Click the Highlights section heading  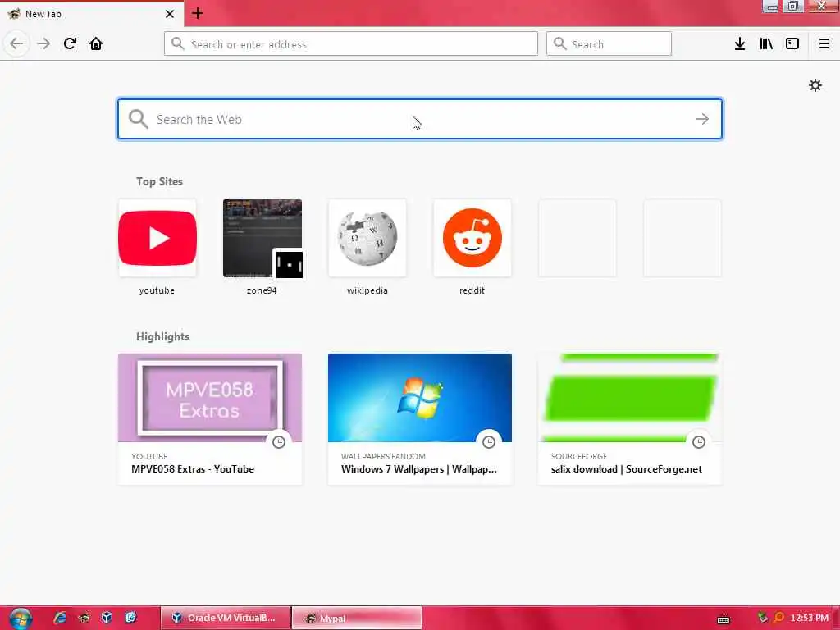point(163,336)
